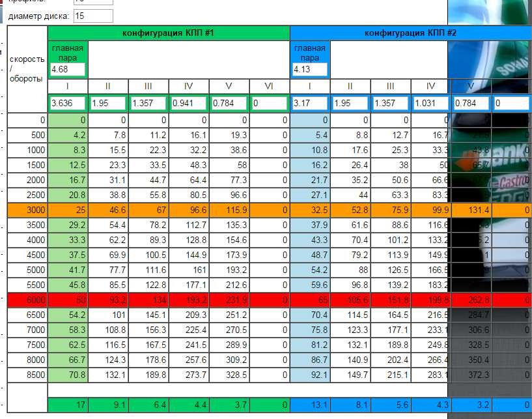Click the blue summary cell showing 3.2

(471, 405)
